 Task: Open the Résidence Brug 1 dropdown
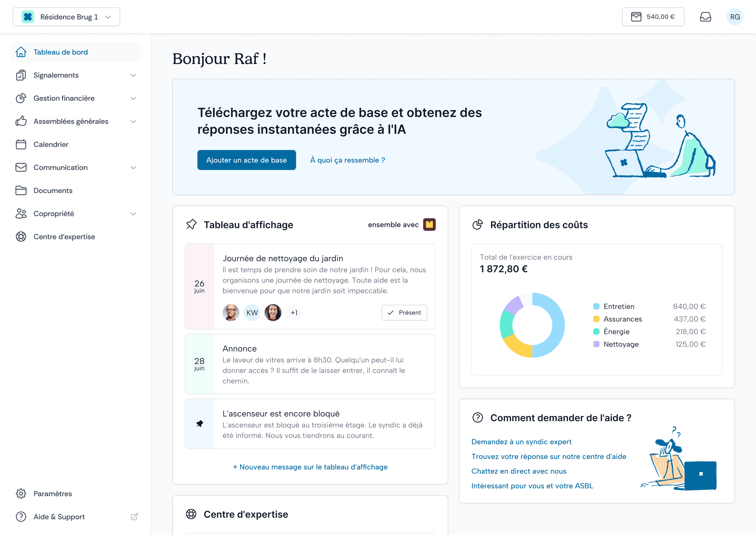66,17
